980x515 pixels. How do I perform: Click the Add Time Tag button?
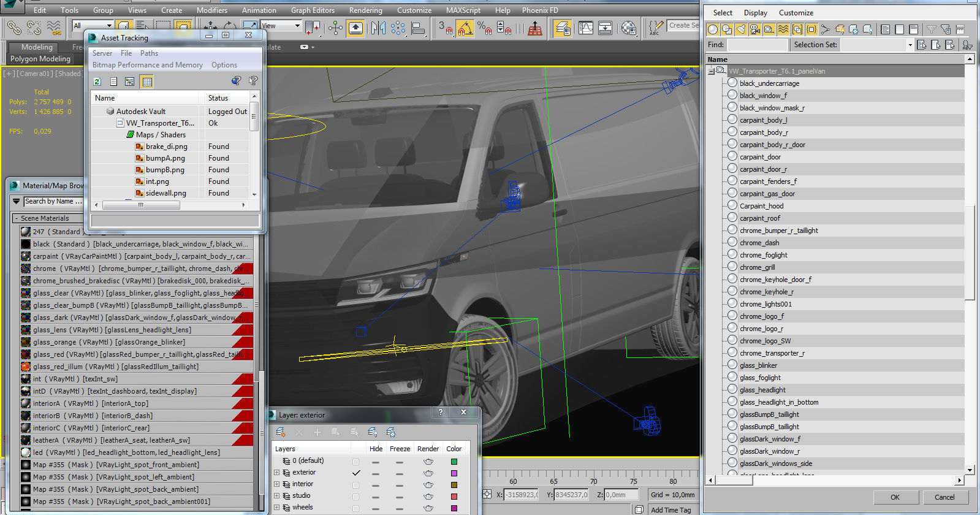pyautogui.click(x=670, y=509)
